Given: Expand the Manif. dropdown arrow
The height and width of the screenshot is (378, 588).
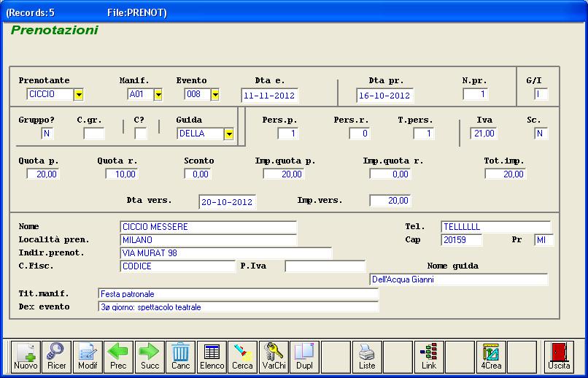Looking at the screenshot, I should point(158,95).
